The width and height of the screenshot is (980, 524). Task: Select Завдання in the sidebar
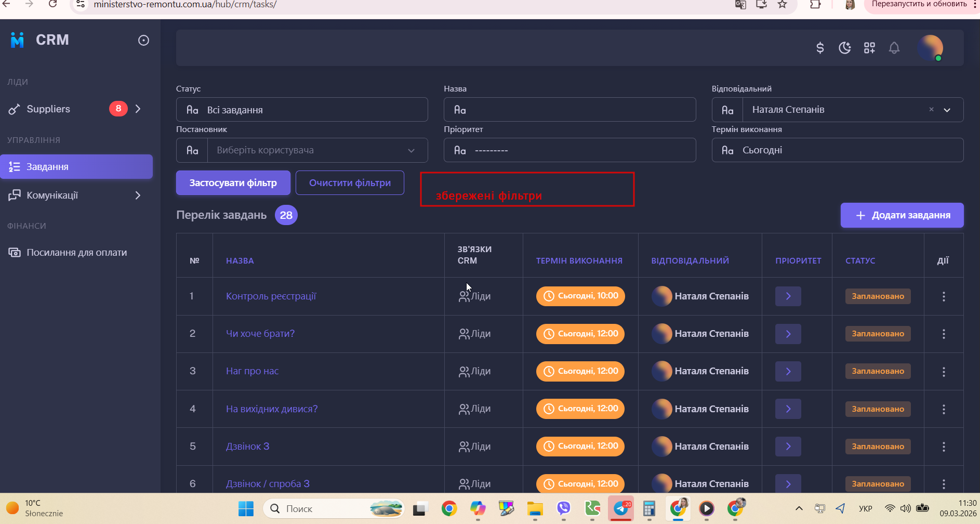tap(76, 167)
